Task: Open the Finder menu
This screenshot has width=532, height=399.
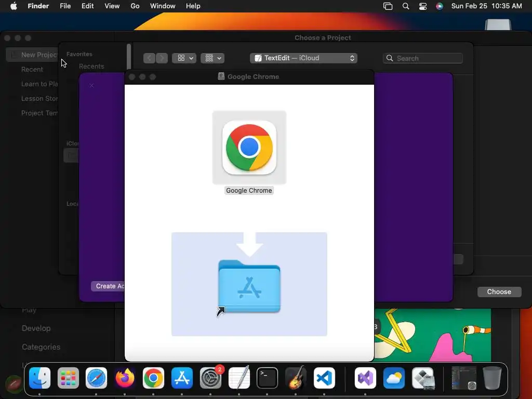Action: pyautogui.click(x=38, y=6)
